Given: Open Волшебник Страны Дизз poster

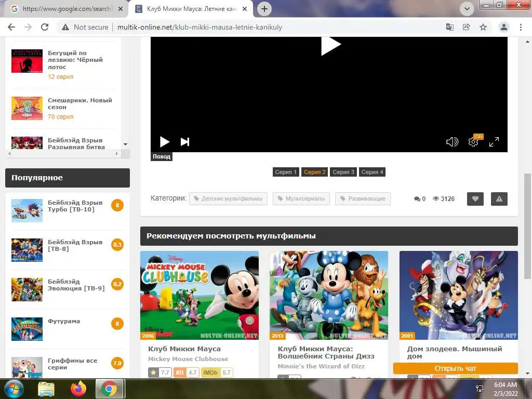Looking at the screenshot, I should pos(329,295).
